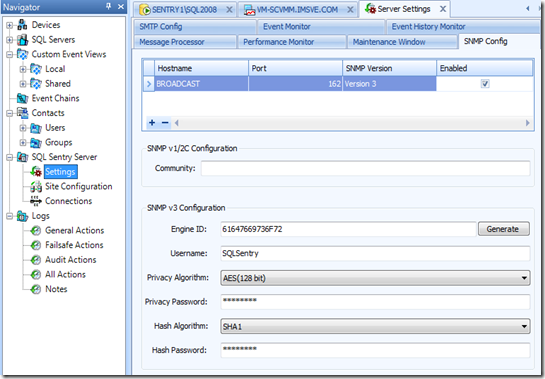Close the SENTRY1\SQL2008 tab
Screen dimensions: 545x379
[229, 10]
